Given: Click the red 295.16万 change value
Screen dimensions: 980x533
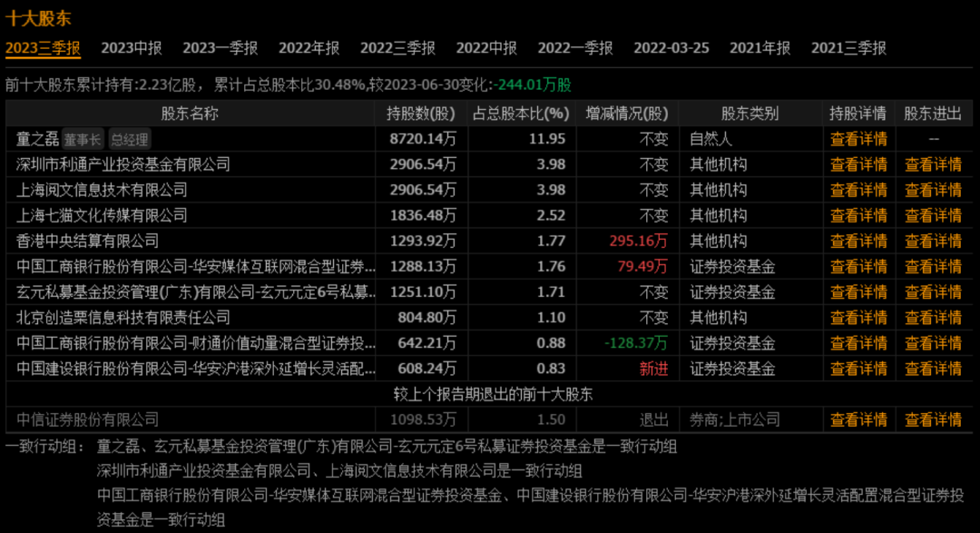Looking at the screenshot, I should click(638, 241).
